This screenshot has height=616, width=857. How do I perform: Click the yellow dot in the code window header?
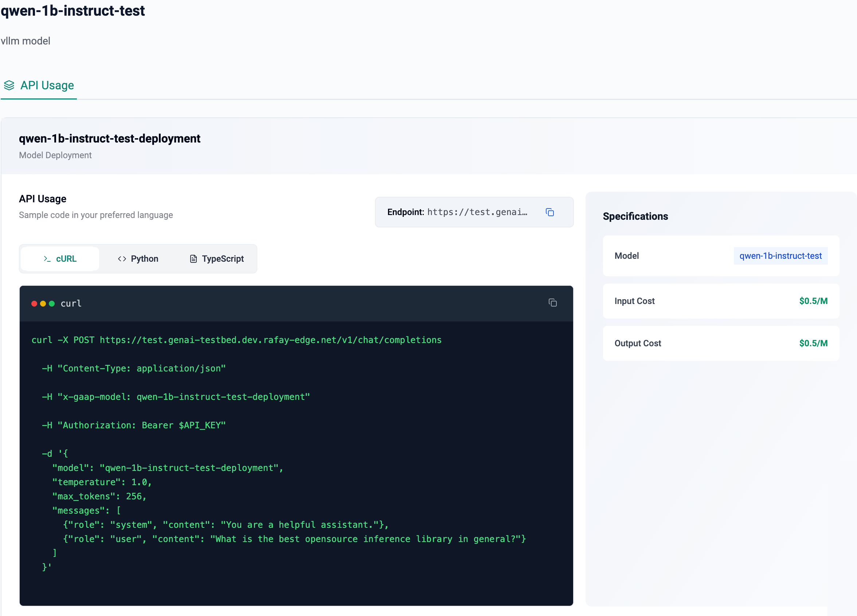[43, 304]
